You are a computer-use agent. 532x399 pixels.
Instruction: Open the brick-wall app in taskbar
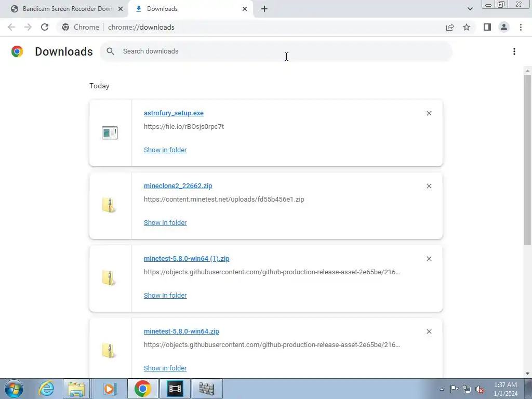pyautogui.click(x=206, y=389)
